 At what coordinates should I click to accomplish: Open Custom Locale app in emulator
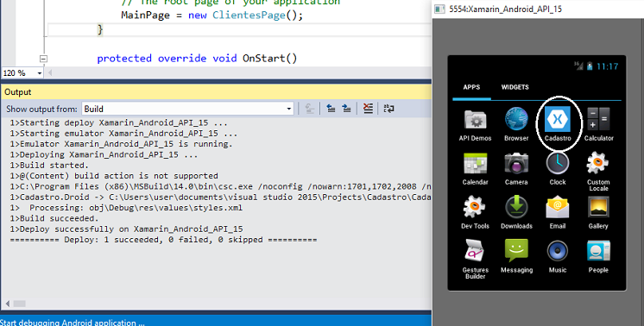click(x=598, y=171)
